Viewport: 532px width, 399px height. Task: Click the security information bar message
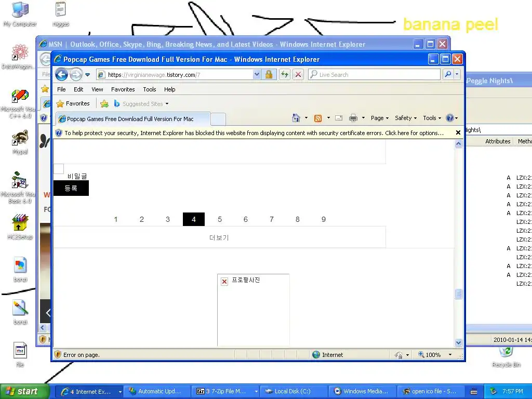[254, 133]
